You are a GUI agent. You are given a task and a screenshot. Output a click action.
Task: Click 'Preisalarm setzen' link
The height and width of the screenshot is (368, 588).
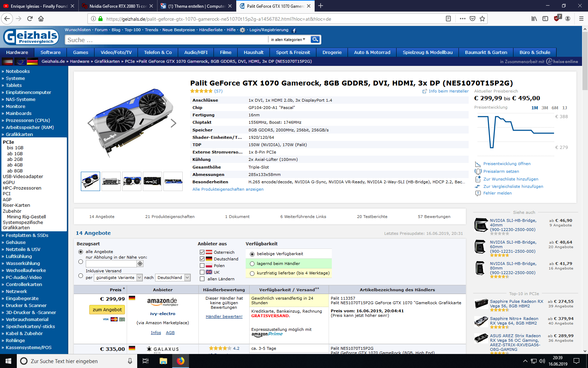pos(501,171)
